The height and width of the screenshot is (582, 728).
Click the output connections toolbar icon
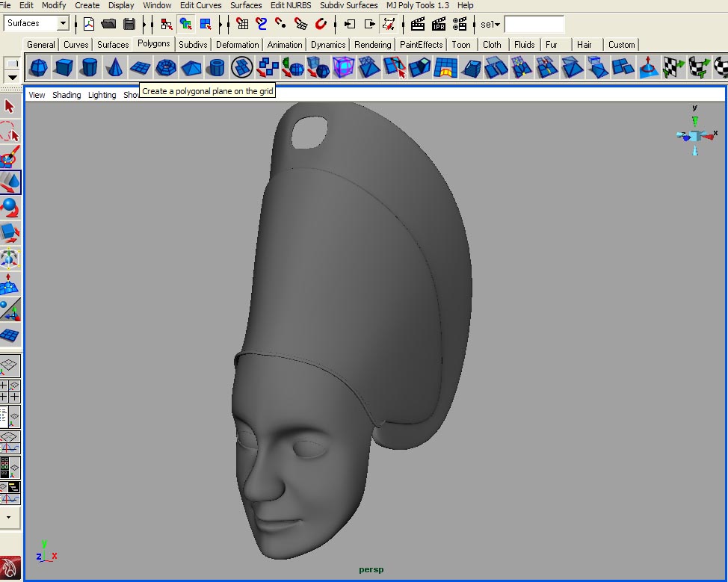(x=369, y=24)
